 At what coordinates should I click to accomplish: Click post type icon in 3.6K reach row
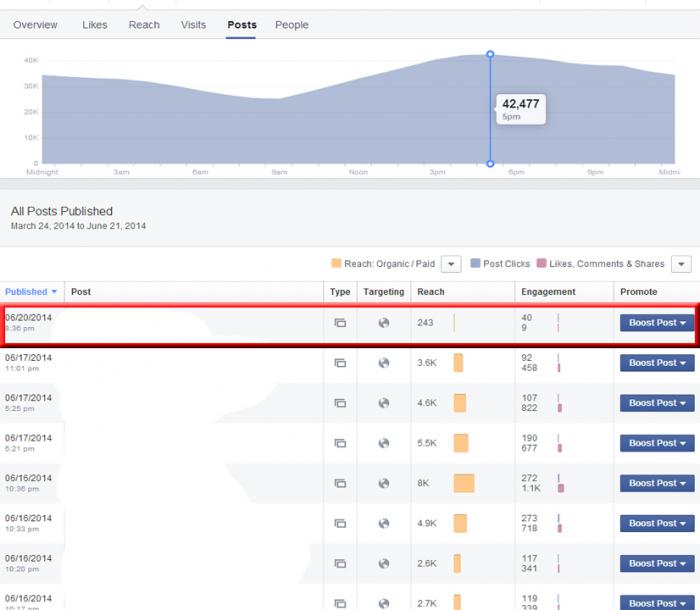(x=340, y=363)
